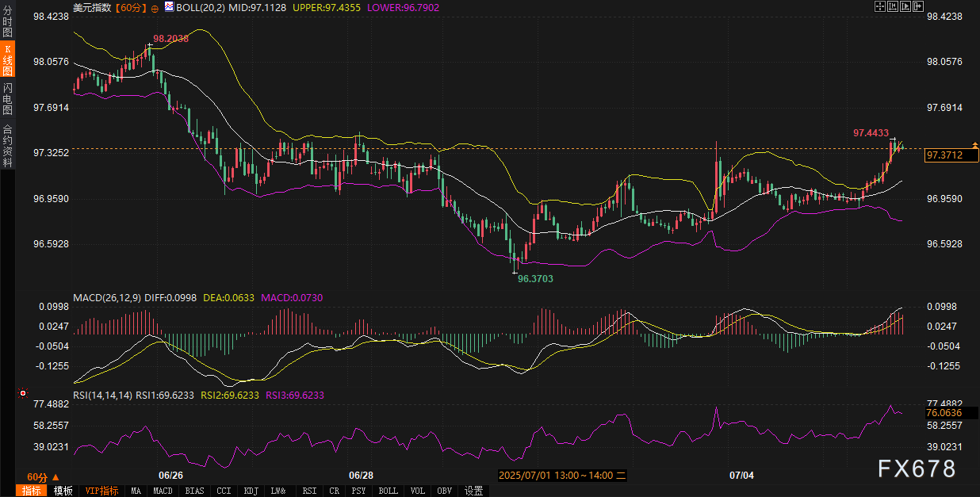Image resolution: width=980 pixels, height=497 pixels.
Task: Click the crosshair cursor icon at top right
Action: click(879, 6)
